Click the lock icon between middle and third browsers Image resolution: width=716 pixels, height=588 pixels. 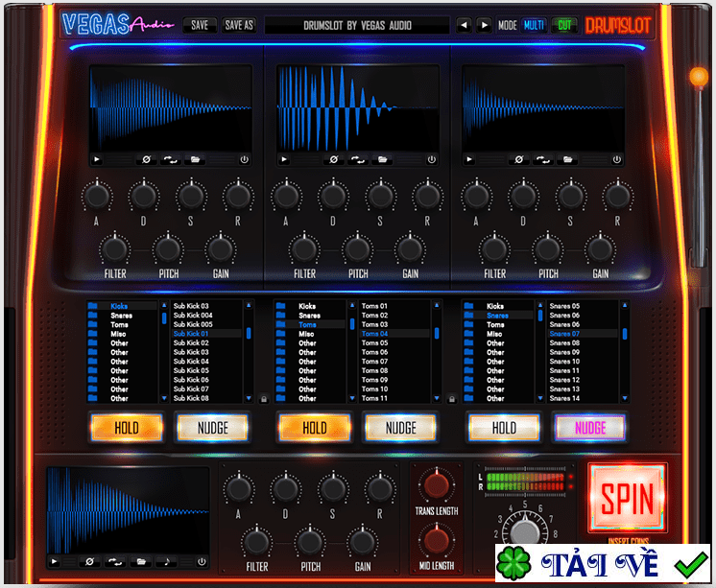452,399
